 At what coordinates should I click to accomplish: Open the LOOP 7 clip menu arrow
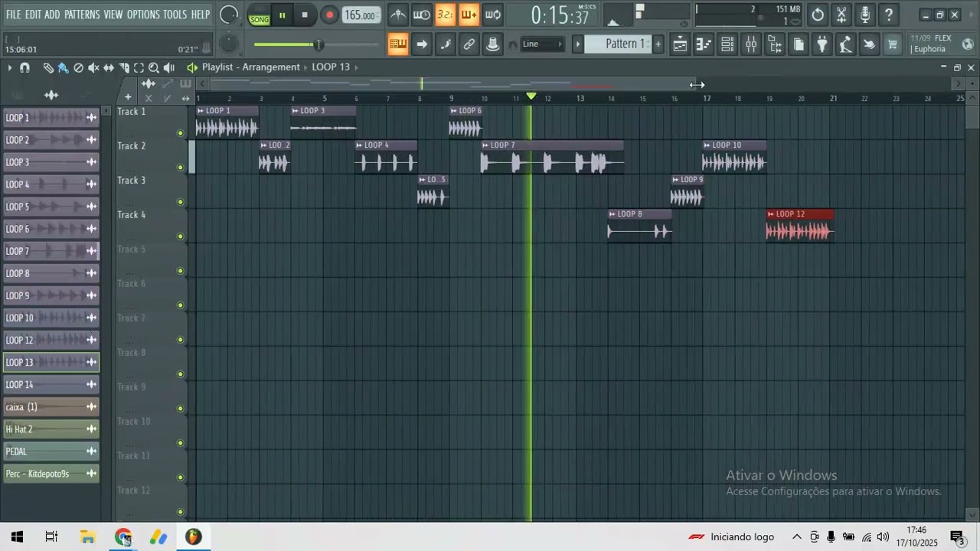[485, 145]
